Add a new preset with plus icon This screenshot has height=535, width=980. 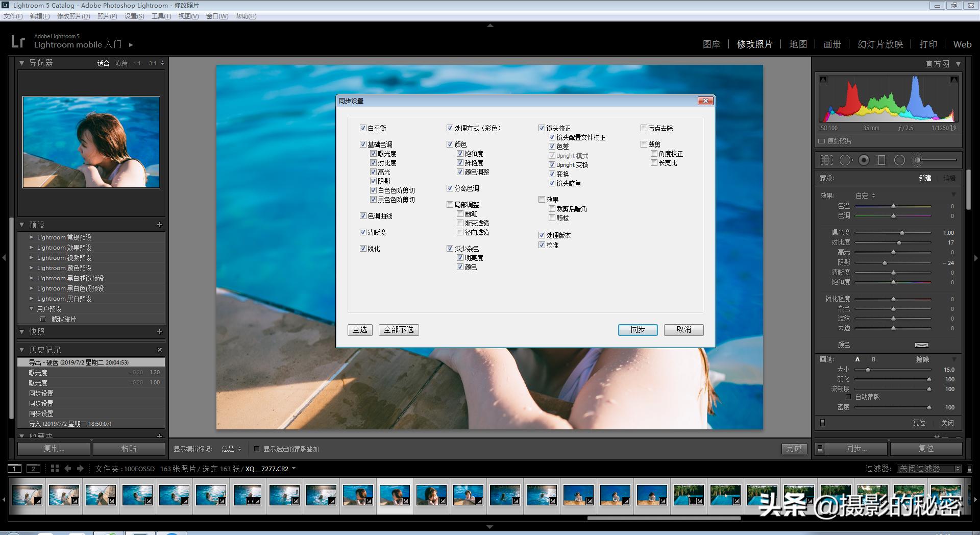coord(160,225)
